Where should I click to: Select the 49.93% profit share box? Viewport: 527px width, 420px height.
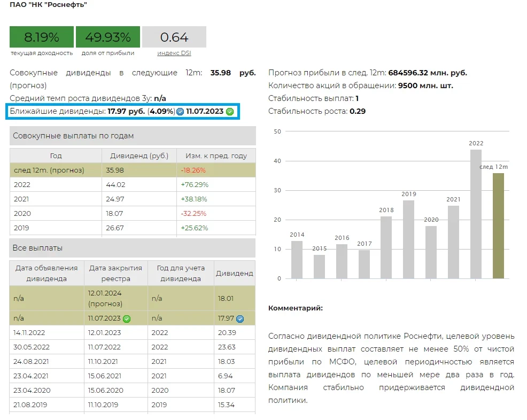[108, 37]
